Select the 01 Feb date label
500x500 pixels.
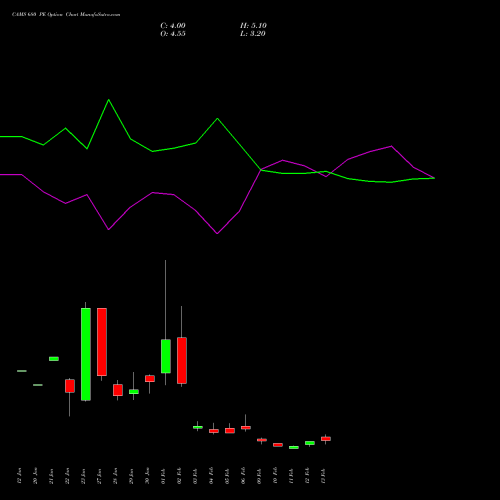click(163, 476)
